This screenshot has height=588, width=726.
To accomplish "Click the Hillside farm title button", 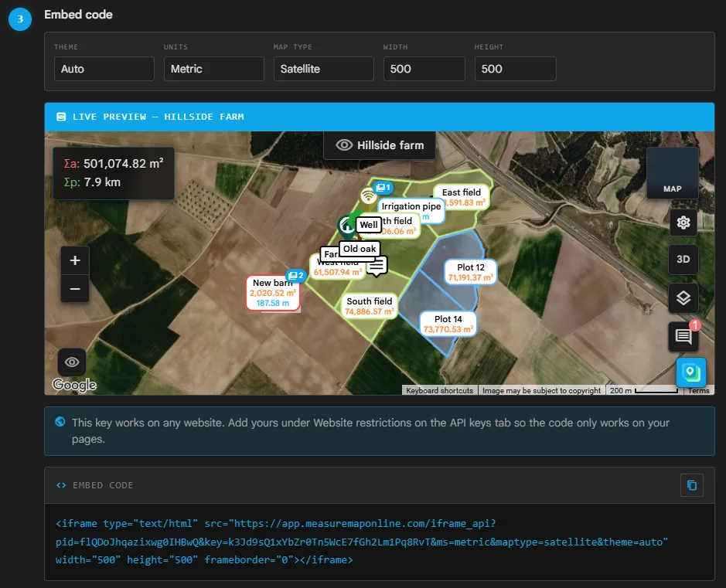I will (379, 145).
